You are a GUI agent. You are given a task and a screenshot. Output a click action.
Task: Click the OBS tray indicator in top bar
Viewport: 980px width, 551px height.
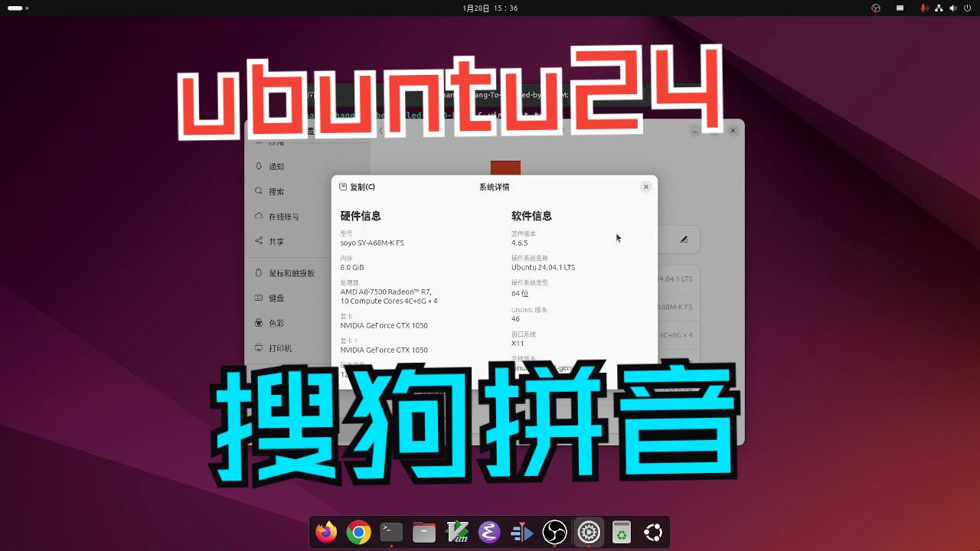point(876,8)
